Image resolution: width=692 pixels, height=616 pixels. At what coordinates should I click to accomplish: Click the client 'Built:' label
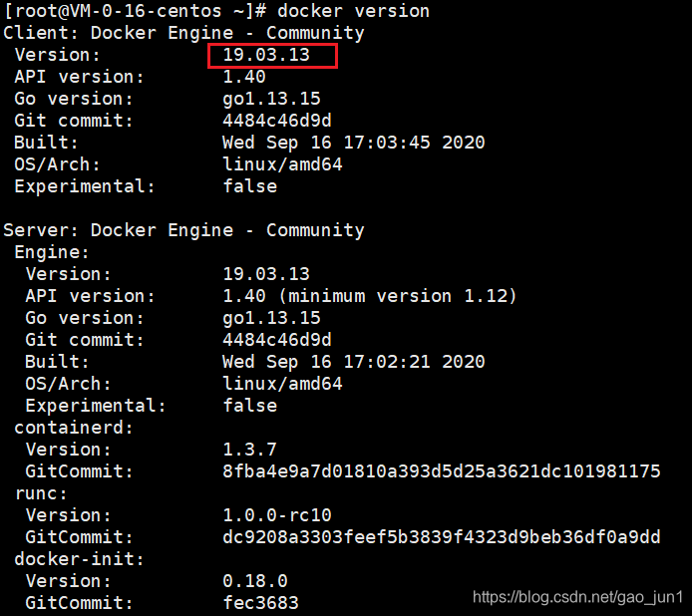[46, 143]
